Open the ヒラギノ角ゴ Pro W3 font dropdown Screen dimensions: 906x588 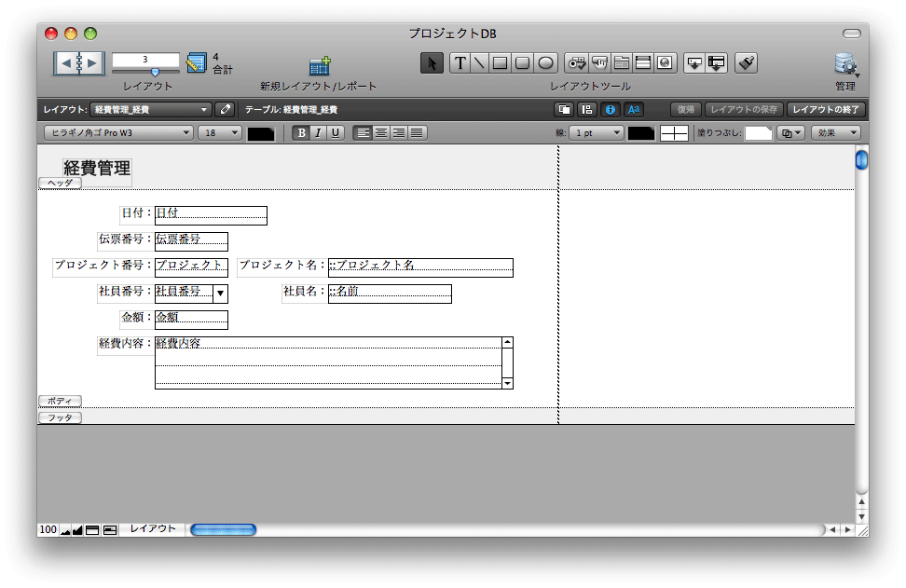[x=118, y=133]
